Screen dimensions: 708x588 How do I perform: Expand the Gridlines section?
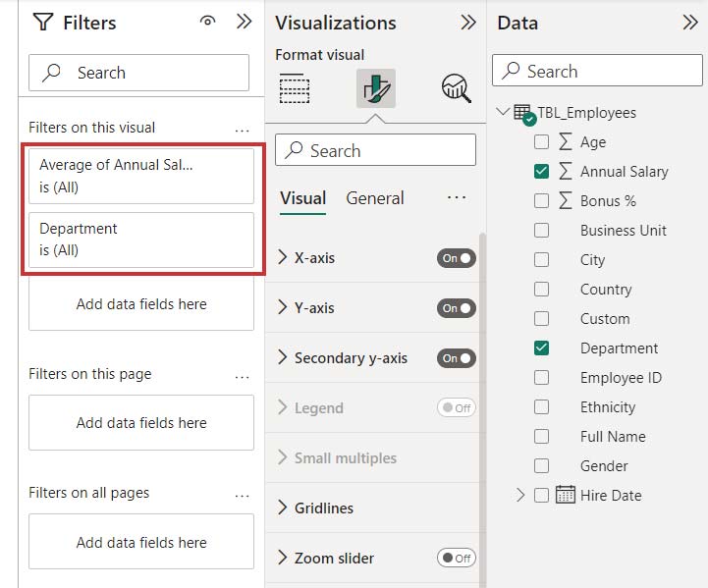click(x=283, y=508)
